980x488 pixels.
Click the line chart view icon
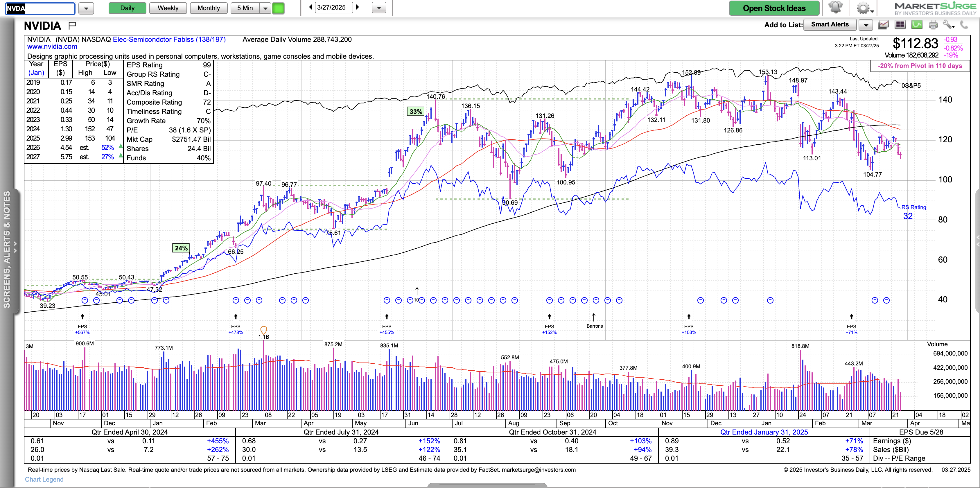(883, 25)
